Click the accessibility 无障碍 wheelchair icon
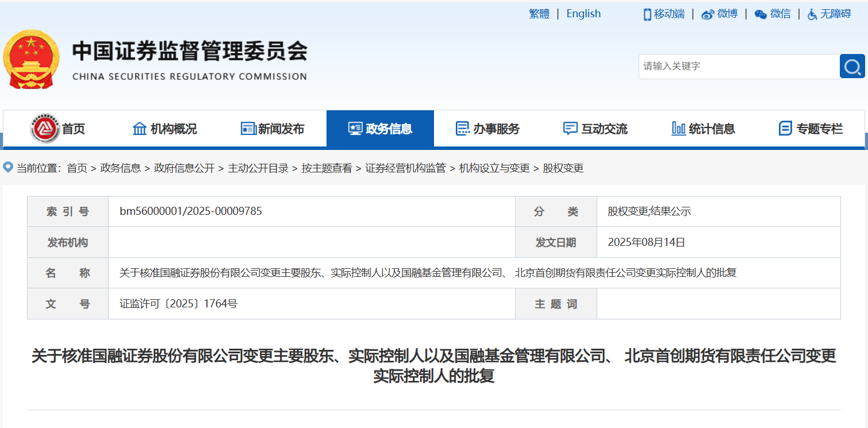 point(812,14)
